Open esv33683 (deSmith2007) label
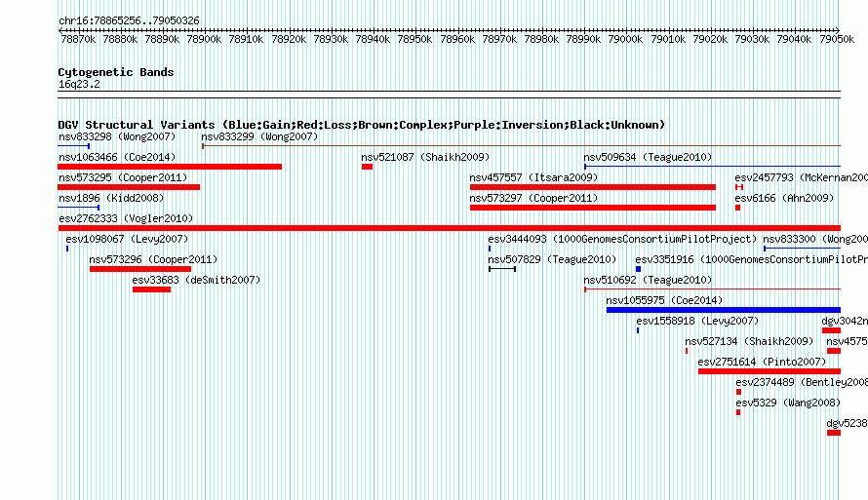This screenshot has width=868, height=500. 196,280
